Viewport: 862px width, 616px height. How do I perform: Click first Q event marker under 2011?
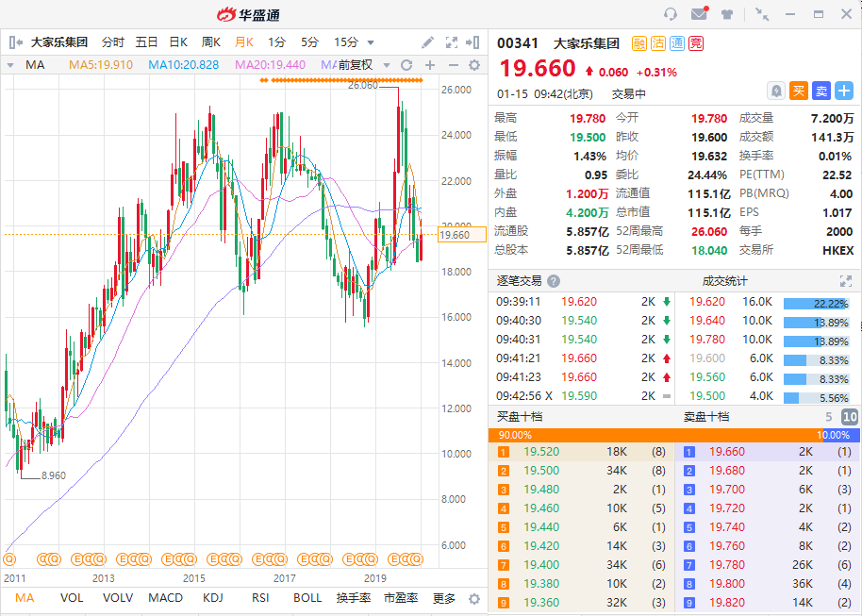point(9,559)
